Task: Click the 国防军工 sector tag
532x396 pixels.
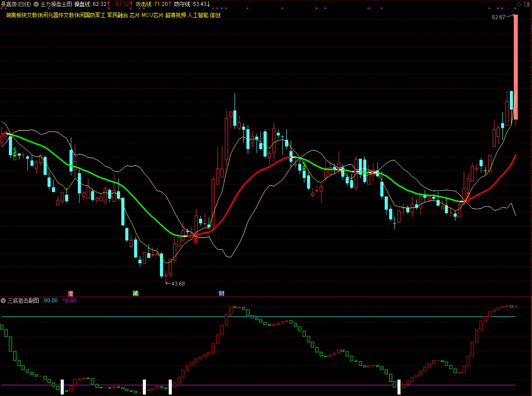Action: 95,15
